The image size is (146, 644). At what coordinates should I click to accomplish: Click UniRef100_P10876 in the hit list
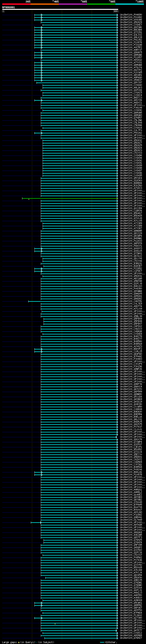click(131, 42)
